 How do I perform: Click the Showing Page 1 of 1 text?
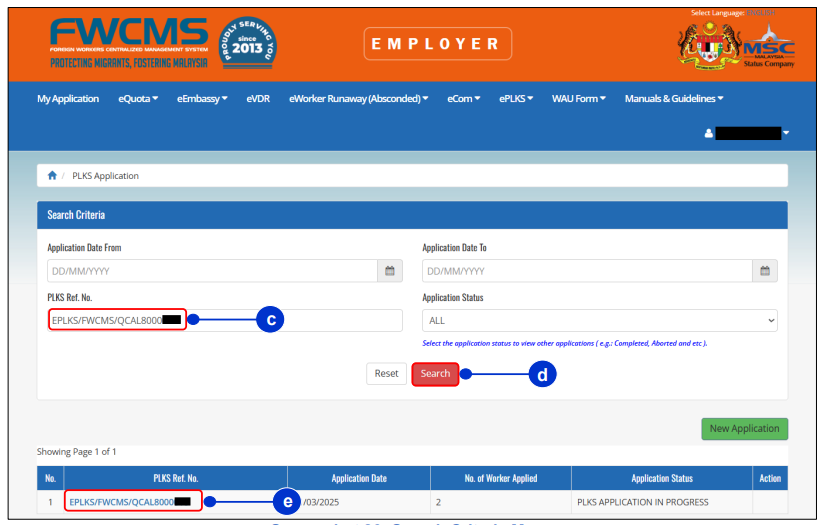76,452
